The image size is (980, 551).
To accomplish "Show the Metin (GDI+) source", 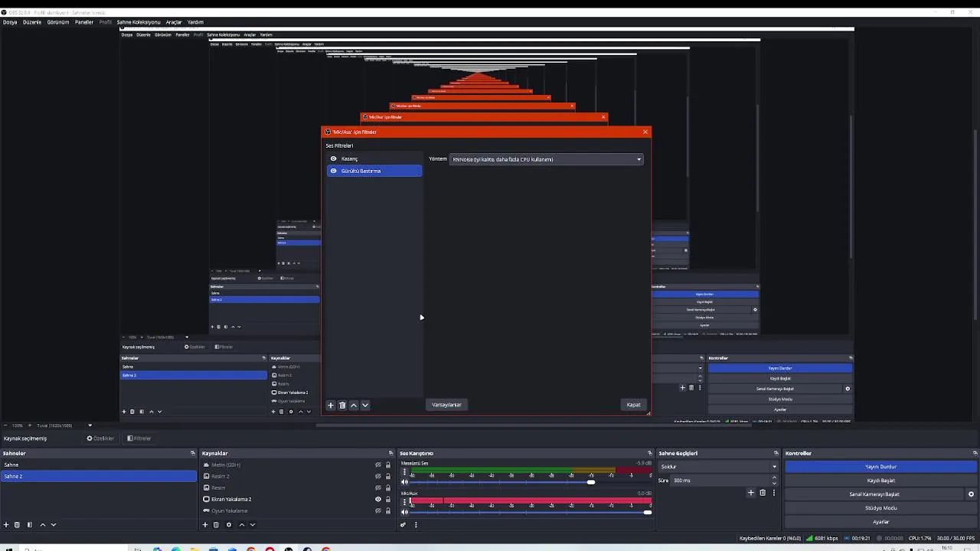I will tap(377, 465).
